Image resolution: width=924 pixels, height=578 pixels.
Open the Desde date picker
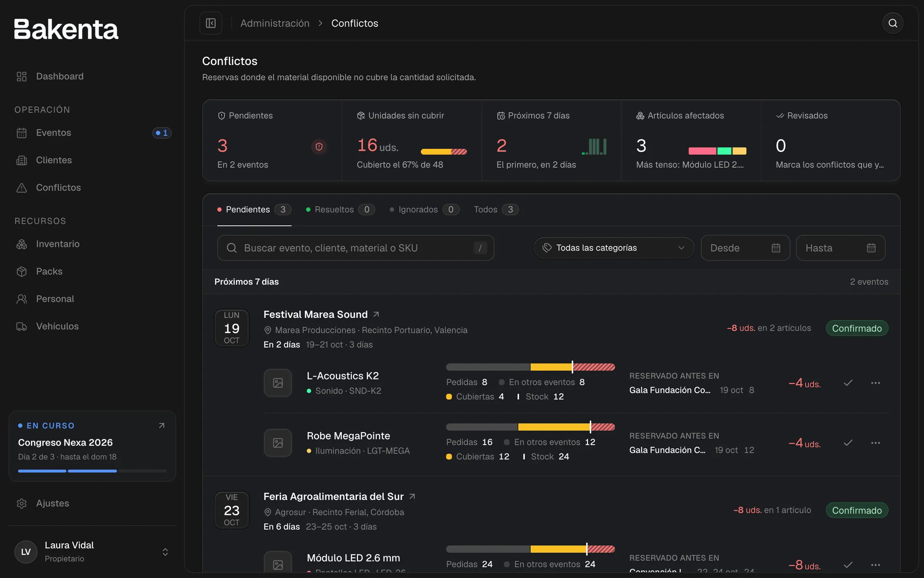click(x=745, y=248)
